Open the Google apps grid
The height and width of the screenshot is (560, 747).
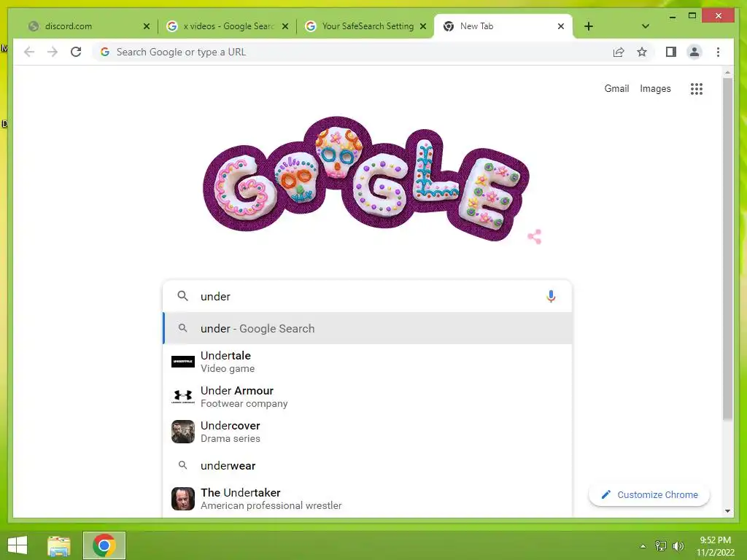tap(697, 88)
